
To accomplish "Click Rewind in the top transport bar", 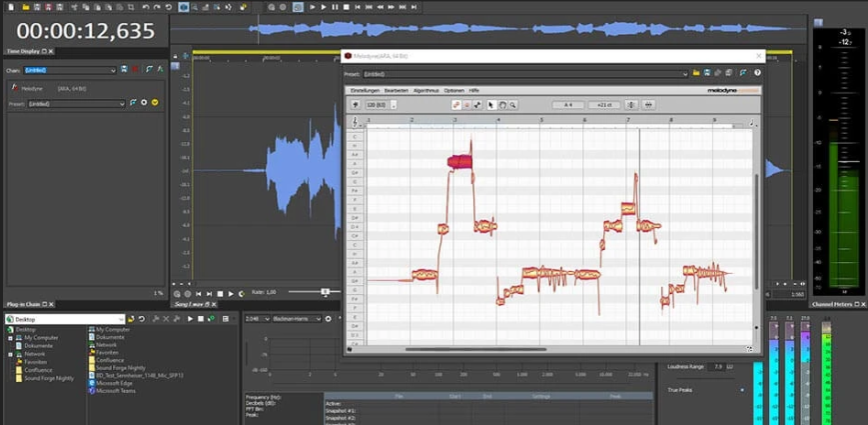I will (381, 7).
